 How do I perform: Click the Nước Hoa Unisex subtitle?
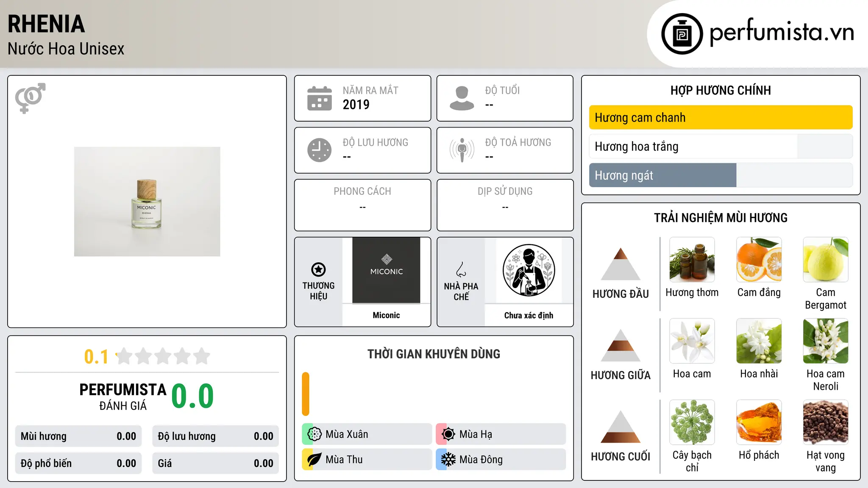[x=66, y=49]
